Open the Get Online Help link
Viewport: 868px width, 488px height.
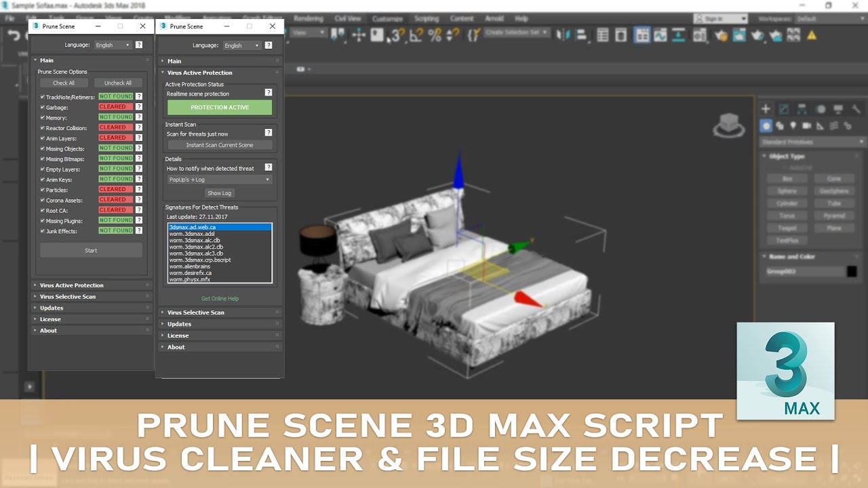coord(220,298)
